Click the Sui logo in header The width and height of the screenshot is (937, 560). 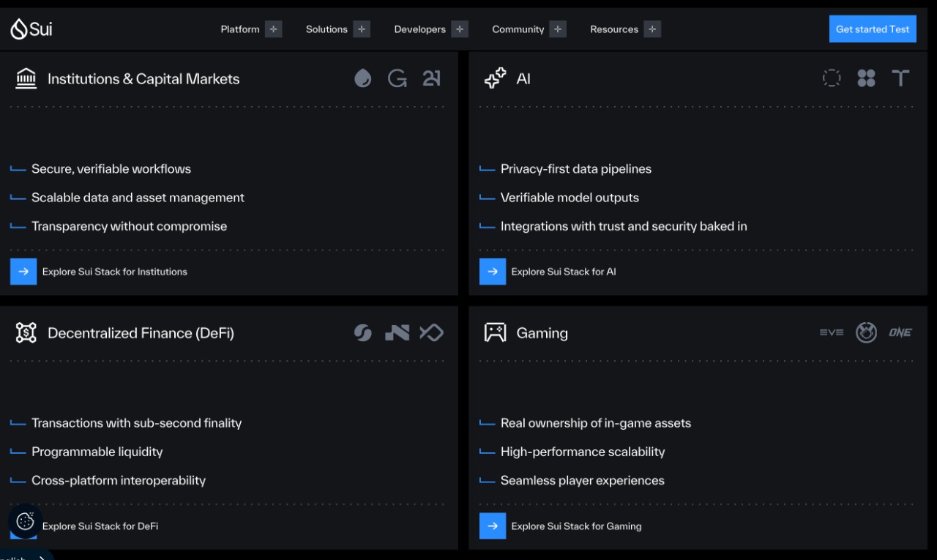(31, 29)
